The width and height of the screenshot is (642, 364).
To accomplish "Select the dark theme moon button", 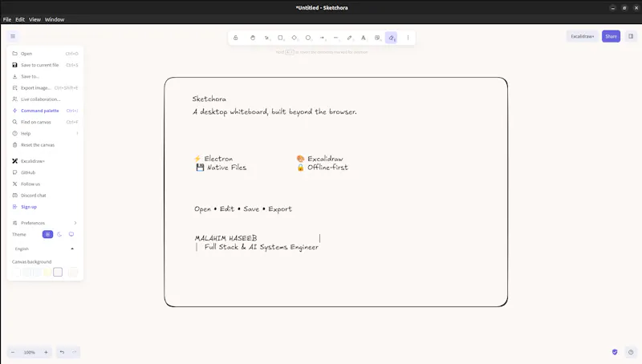I will (x=59, y=234).
